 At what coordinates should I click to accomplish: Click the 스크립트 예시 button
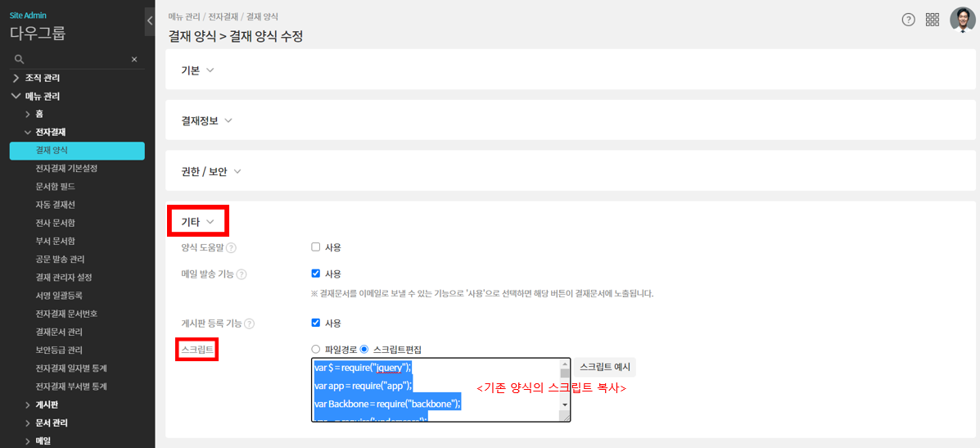pos(604,368)
